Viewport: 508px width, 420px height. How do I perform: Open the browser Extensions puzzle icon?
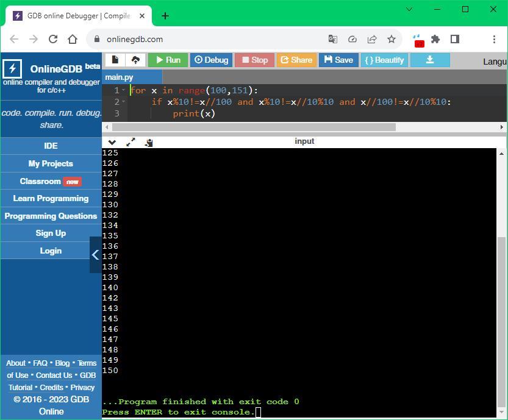tap(435, 39)
